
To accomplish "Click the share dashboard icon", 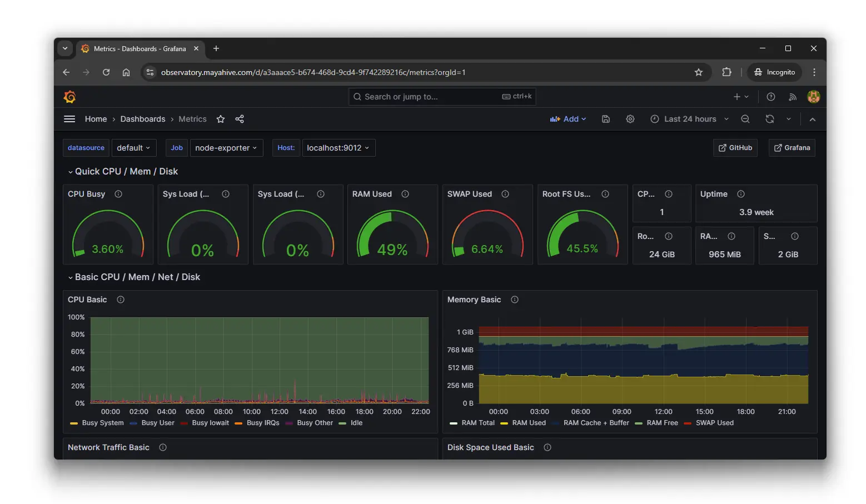I will [240, 119].
